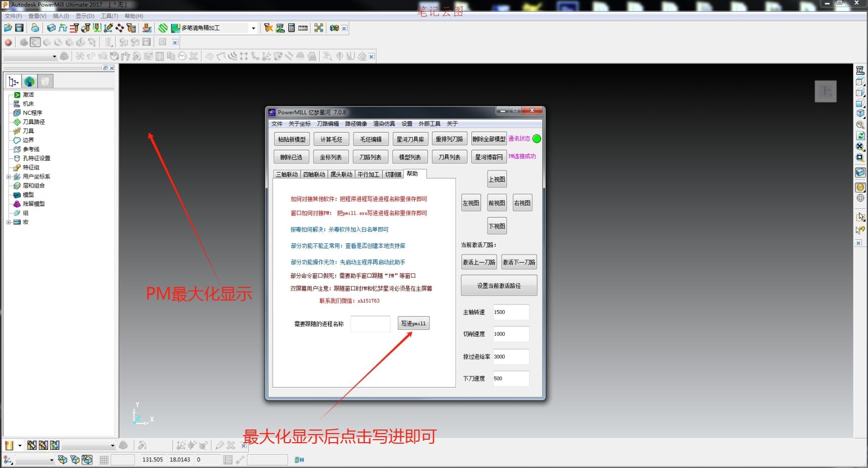868x468 pixels.
Task: Click the save project floppy disk icon
Action: coord(19,28)
